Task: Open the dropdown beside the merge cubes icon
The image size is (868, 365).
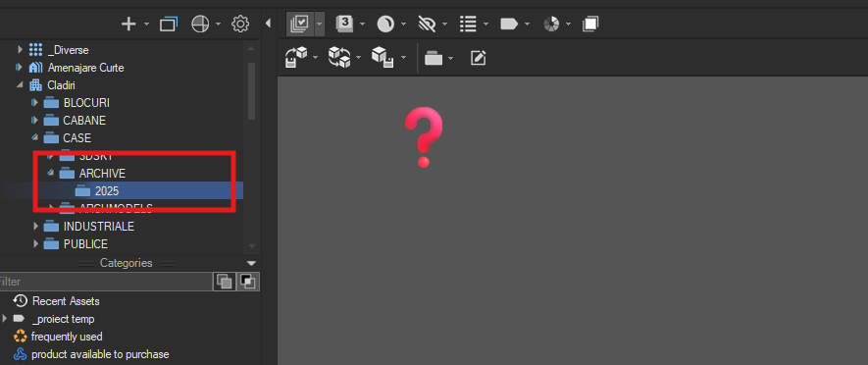Action: 316,58
